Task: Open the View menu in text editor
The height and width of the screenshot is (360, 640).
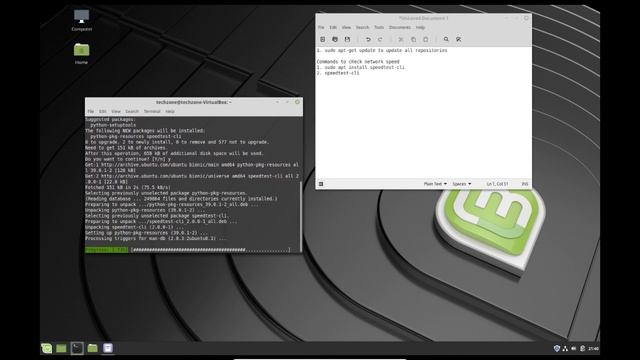Action: coord(346,27)
